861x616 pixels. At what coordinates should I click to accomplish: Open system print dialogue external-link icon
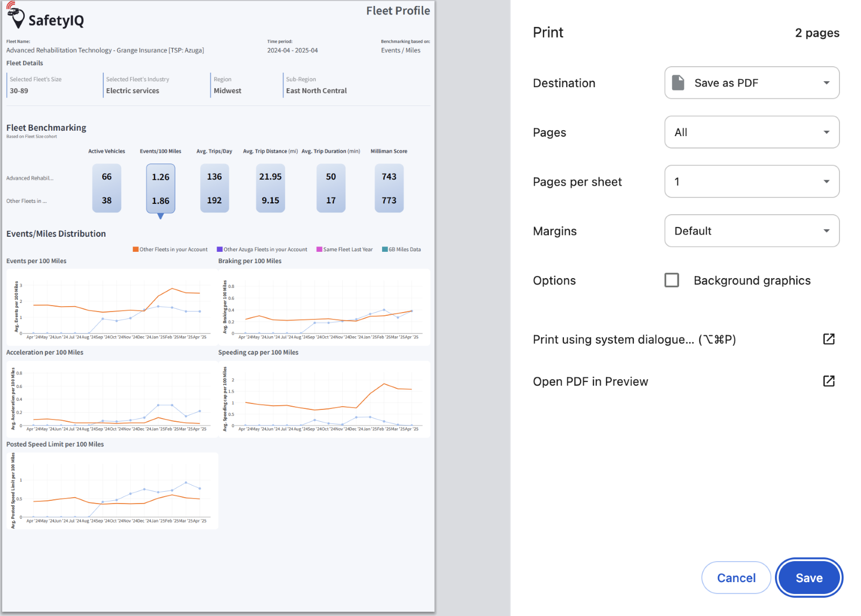tap(829, 339)
